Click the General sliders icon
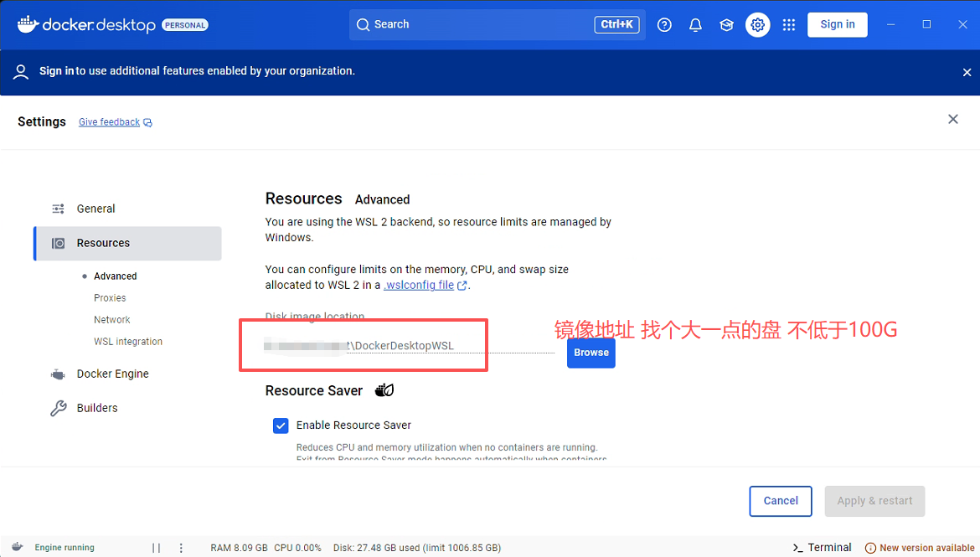Image resolution: width=980 pixels, height=557 pixels. 58,209
